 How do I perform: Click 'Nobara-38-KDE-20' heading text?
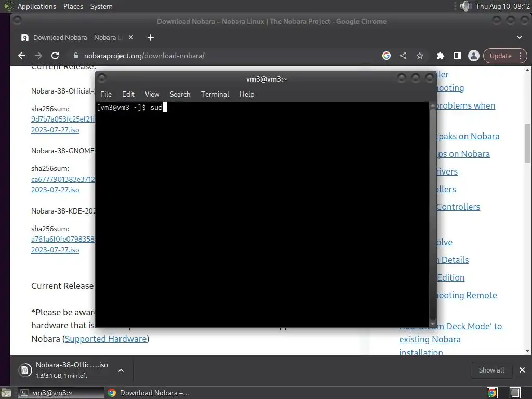(63, 211)
